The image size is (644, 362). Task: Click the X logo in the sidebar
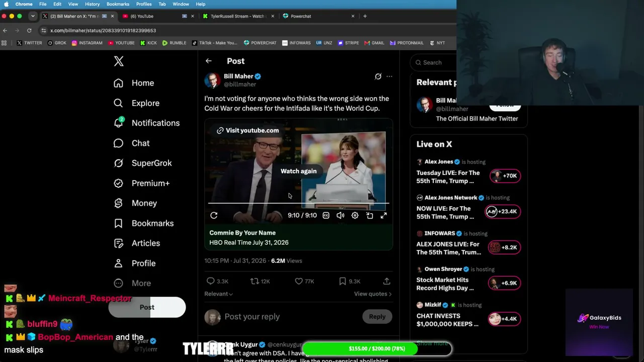pyautogui.click(x=119, y=61)
